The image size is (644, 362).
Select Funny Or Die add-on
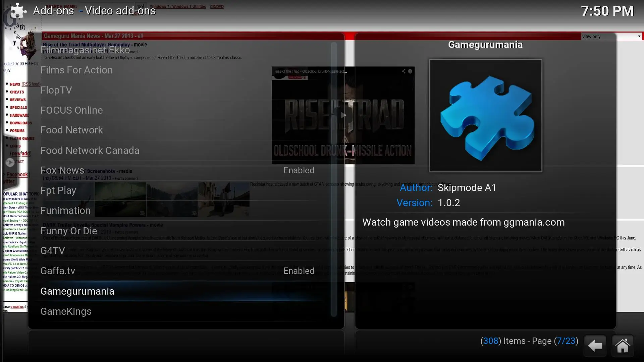[179, 231]
